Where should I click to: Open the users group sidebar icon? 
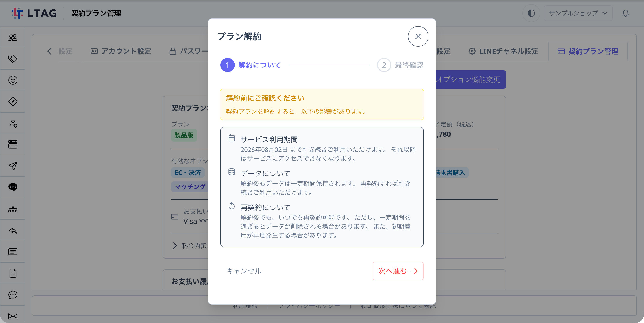tap(13, 38)
